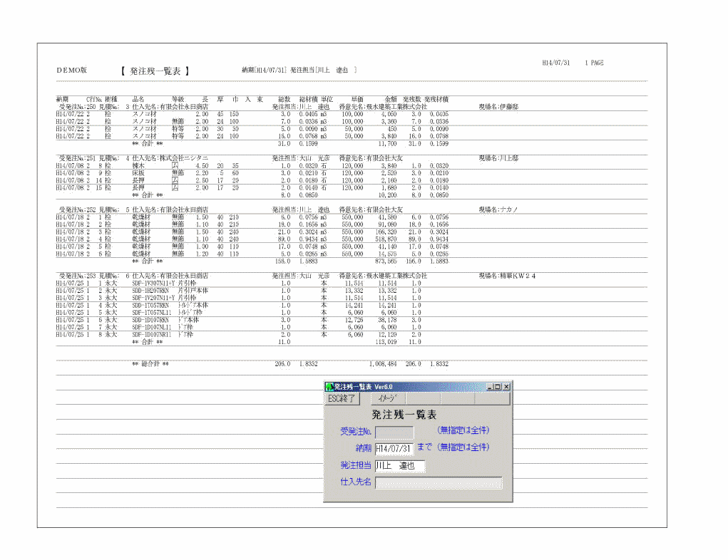This screenshot has width=728, height=560.
Task: Click the 【 発注残一覧表 】 report title
Action: 155,71
